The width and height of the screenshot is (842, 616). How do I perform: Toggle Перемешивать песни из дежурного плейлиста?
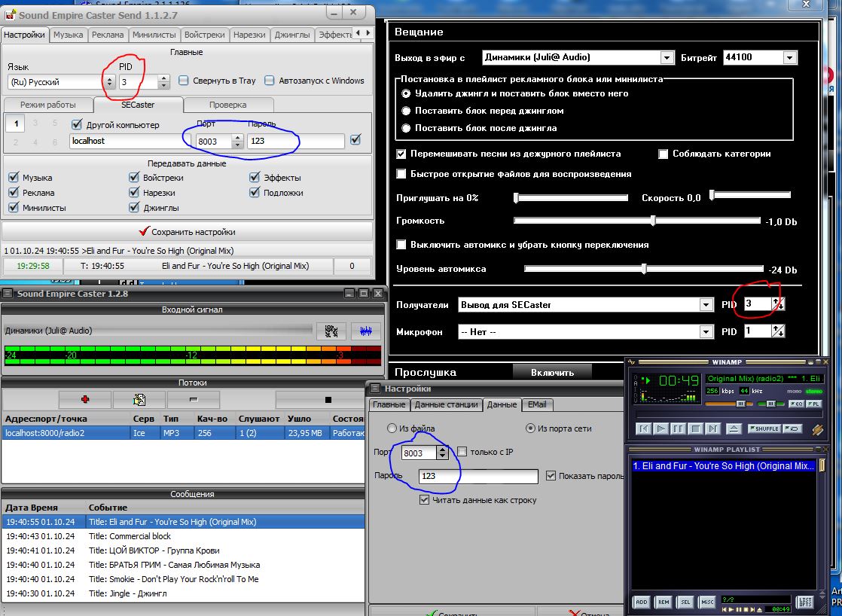click(401, 154)
